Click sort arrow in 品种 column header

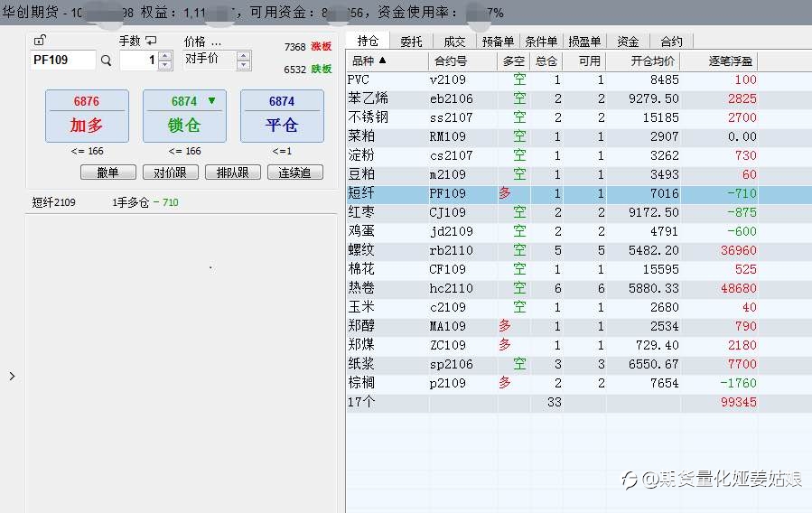(382, 61)
